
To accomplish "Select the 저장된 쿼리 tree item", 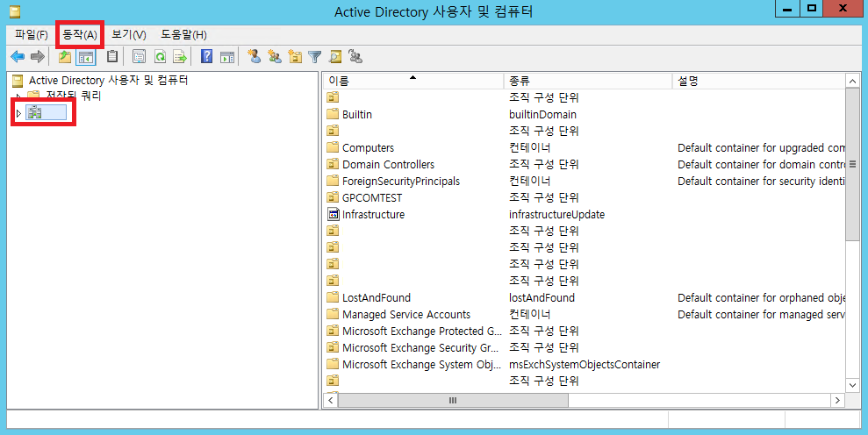I will pos(73,96).
